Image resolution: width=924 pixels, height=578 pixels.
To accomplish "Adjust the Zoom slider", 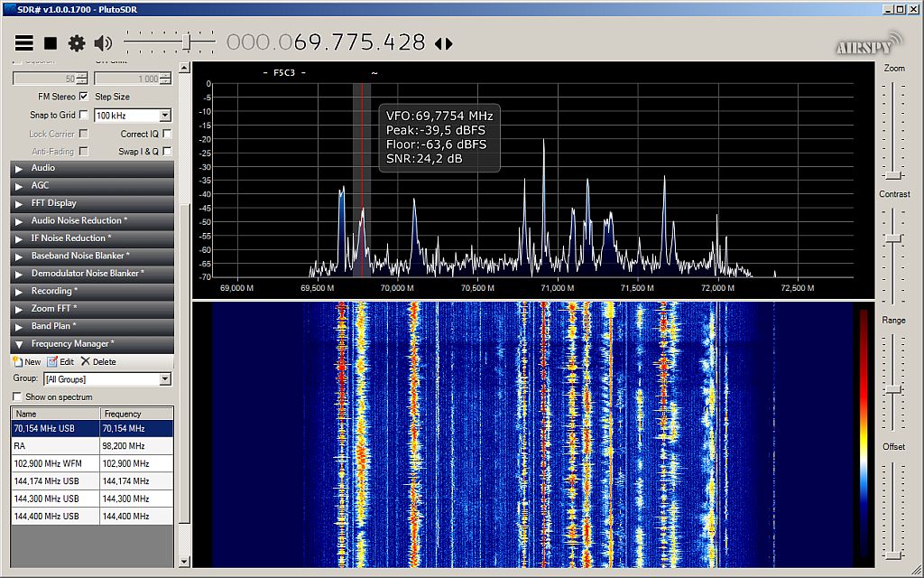I will pyautogui.click(x=894, y=175).
